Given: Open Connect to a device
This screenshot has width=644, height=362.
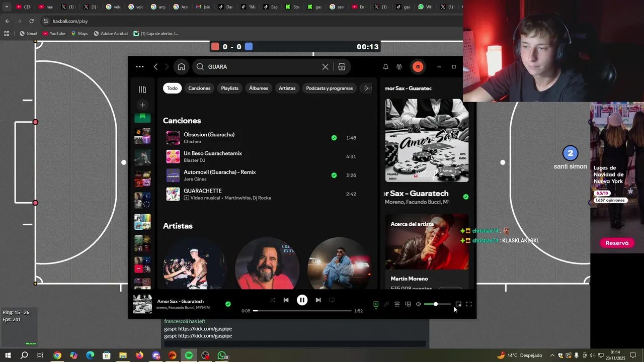Looking at the screenshot, I should (x=408, y=304).
